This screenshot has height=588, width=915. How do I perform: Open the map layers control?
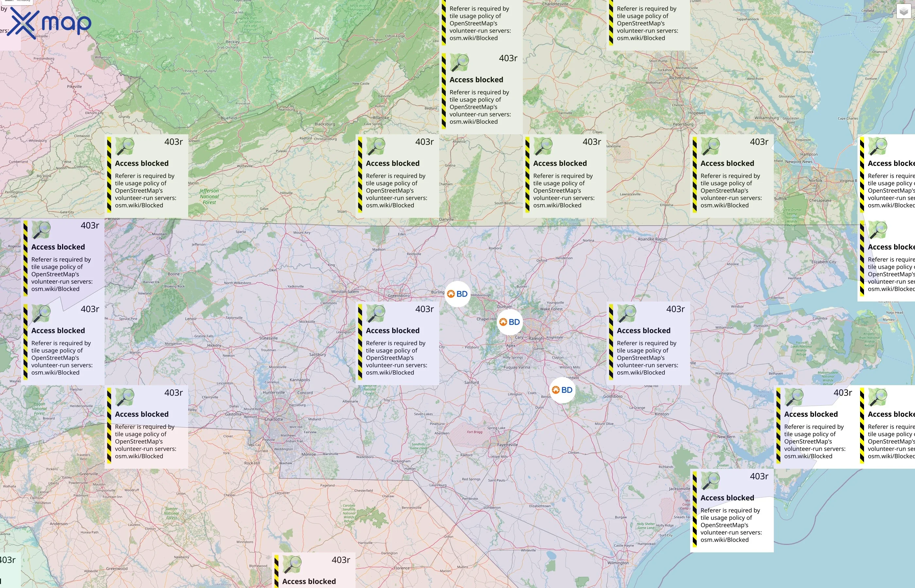(904, 11)
